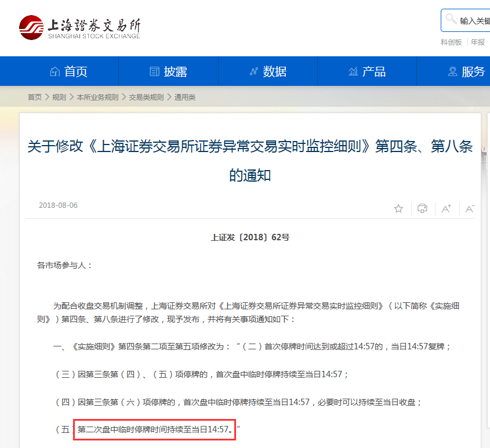The height and width of the screenshot is (448, 490).
Task: Click the person icon beside 服务
Action: click(452, 71)
